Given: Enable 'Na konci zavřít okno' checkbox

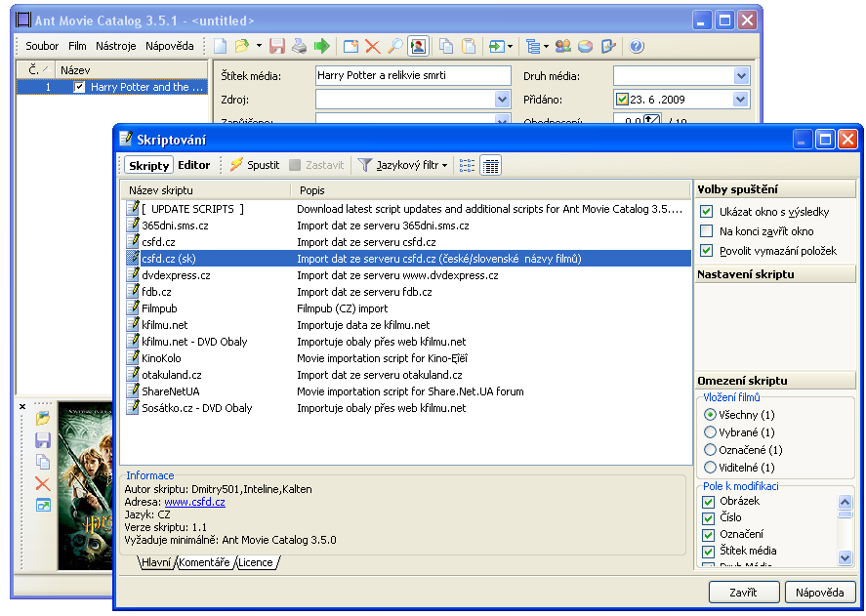Looking at the screenshot, I should (707, 231).
